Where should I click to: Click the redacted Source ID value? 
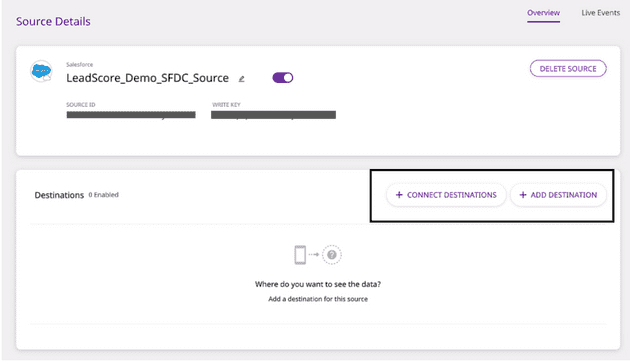tap(131, 115)
